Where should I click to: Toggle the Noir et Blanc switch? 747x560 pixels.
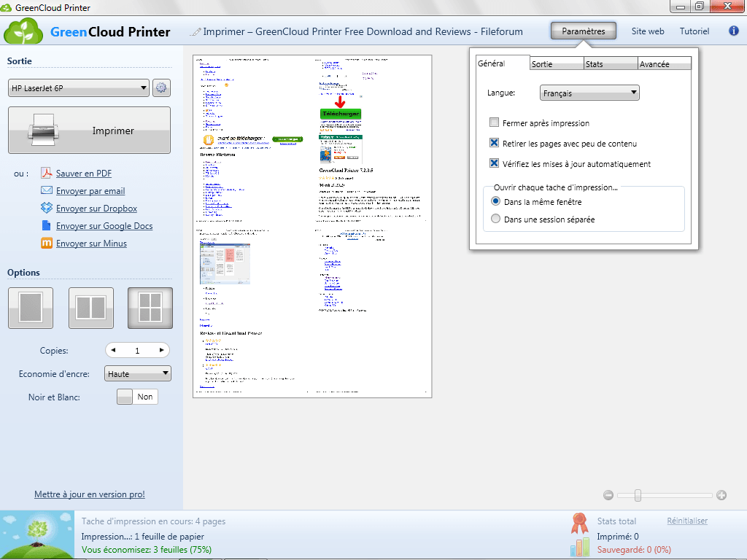tap(137, 397)
